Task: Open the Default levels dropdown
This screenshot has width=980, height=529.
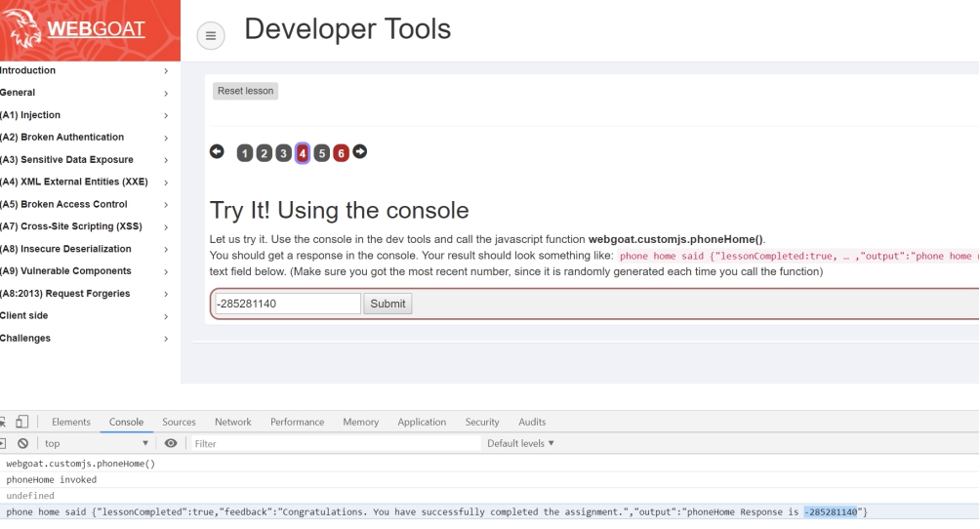Action: (x=520, y=443)
